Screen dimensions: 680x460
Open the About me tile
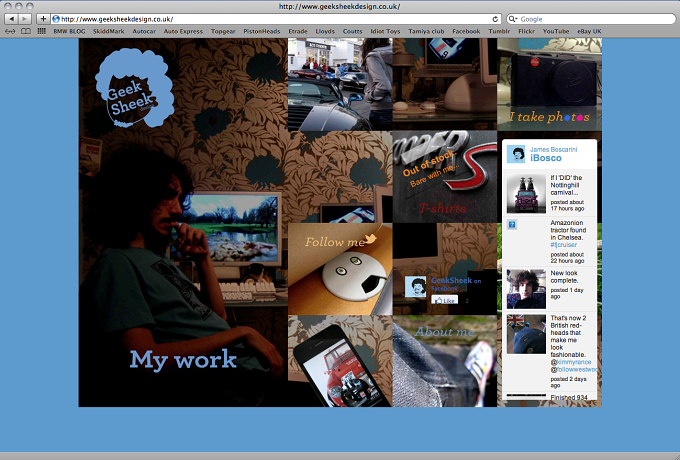point(445,361)
